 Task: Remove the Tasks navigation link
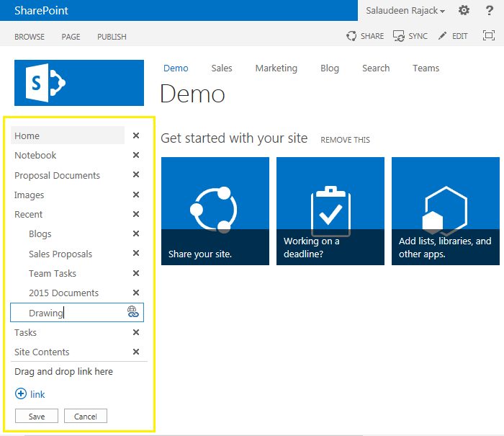(x=136, y=332)
